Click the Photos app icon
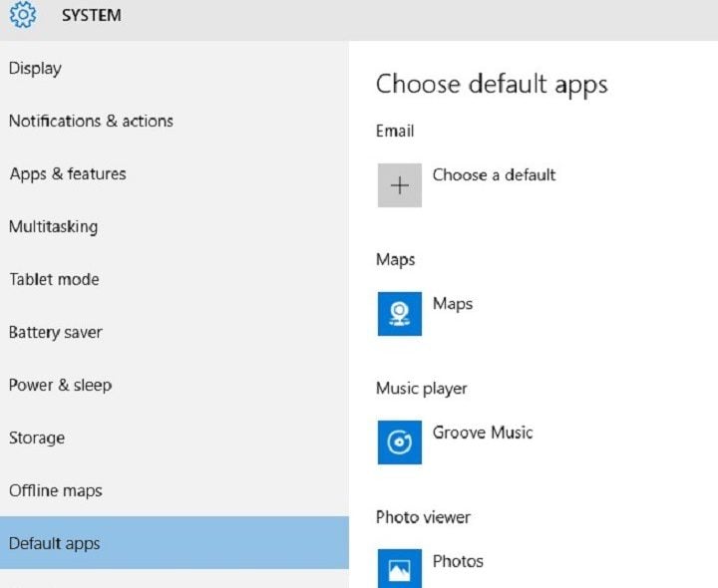 click(399, 568)
